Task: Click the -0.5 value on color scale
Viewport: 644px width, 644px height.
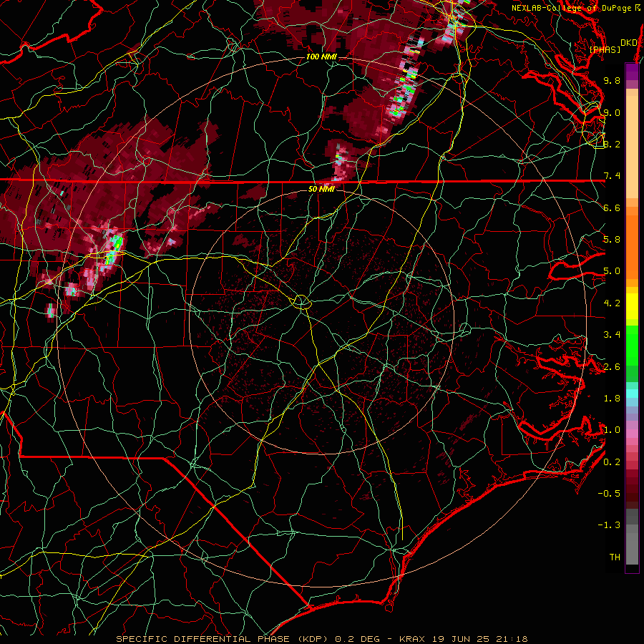Action: tap(609, 494)
